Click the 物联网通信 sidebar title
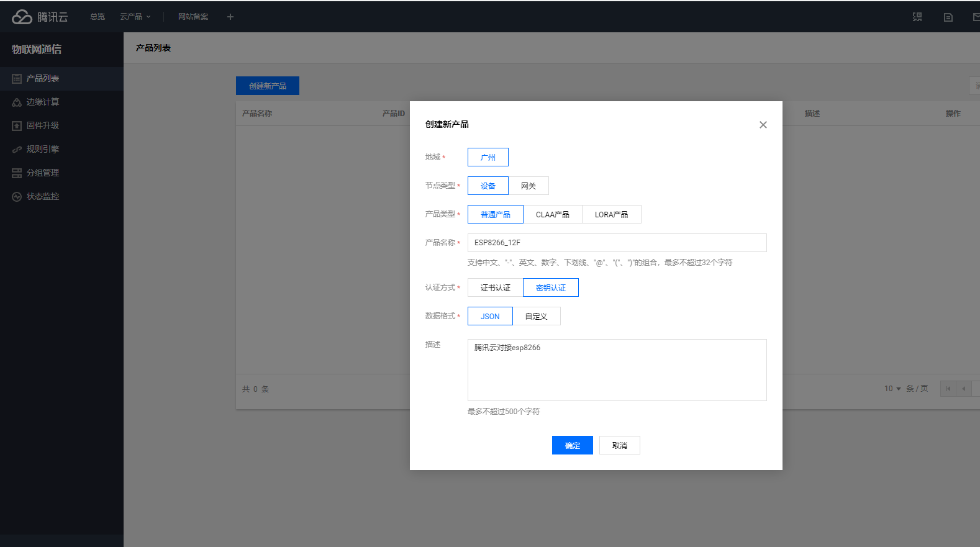Viewport: 980px width, 547px height. point(37,50)
